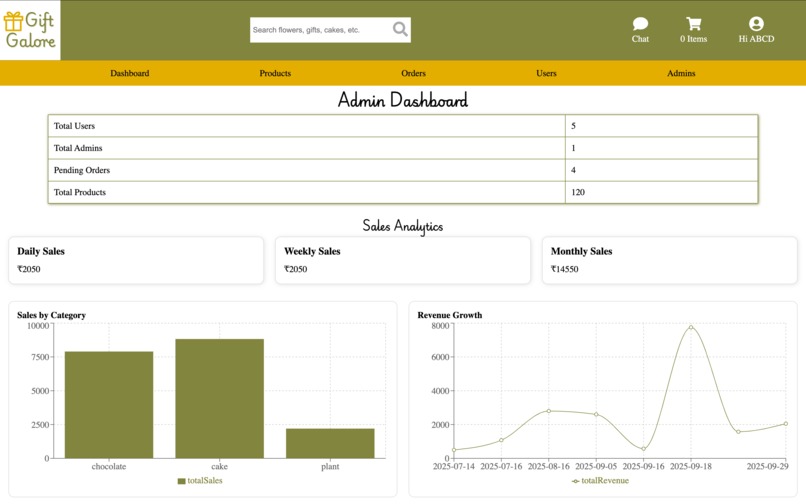Click the 0 Items cart label
Screen dimensions: 806x504
pyautogui.click(x=693, y=39)
